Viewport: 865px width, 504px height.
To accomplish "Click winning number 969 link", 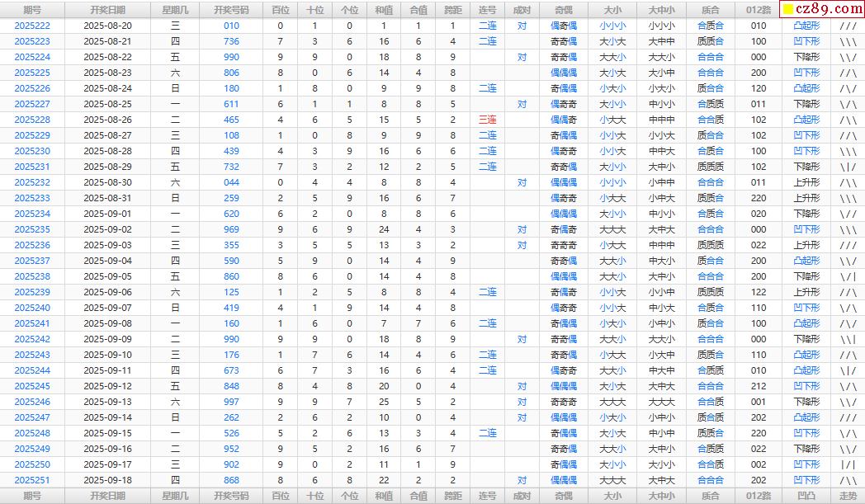I will click(231, 229).
